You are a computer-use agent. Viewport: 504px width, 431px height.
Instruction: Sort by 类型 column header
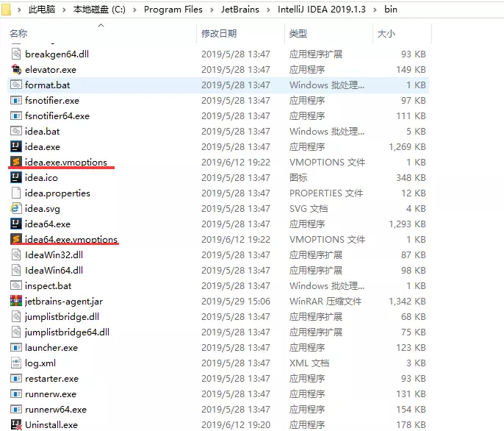298,34
